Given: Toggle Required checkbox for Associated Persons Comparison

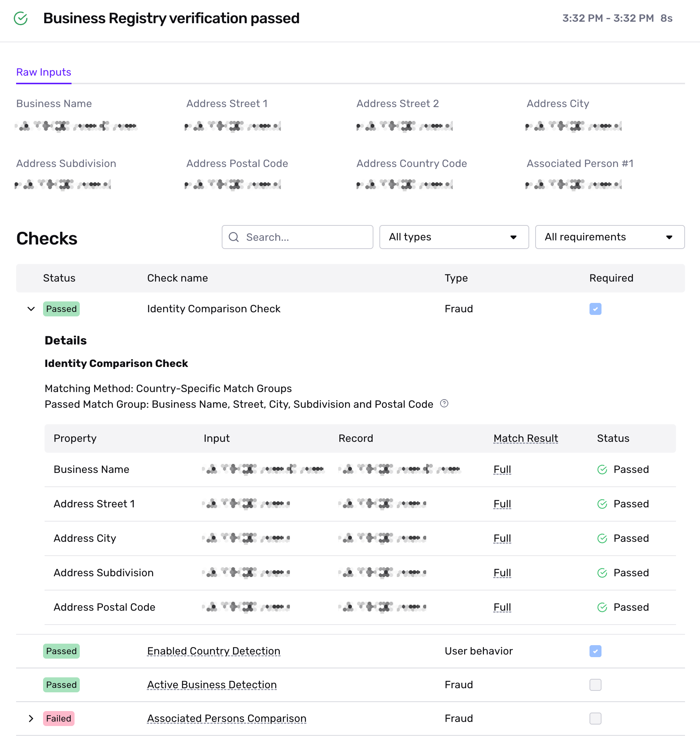Looking at the screenshot, I should click(595, 719).
